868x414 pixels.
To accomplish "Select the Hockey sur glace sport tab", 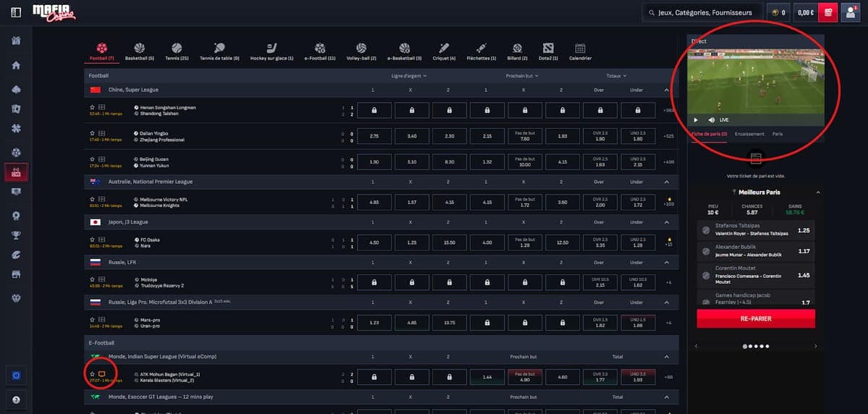I will (271, 51).
